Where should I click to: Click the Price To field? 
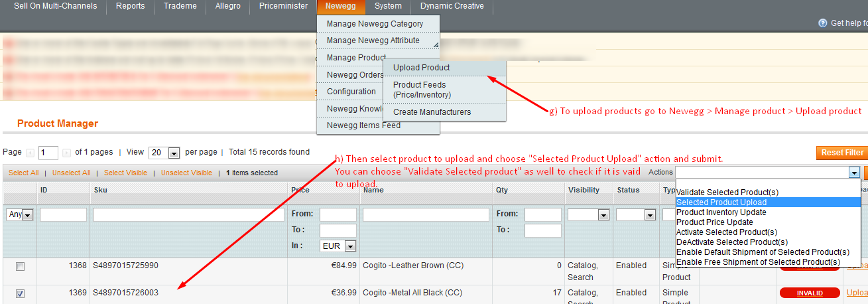click(338, 230)
